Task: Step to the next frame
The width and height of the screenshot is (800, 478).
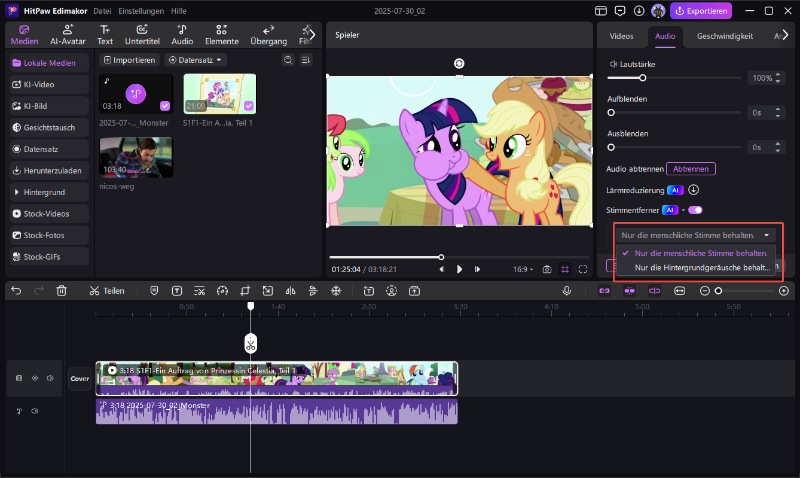Action: tap(477, 269)
